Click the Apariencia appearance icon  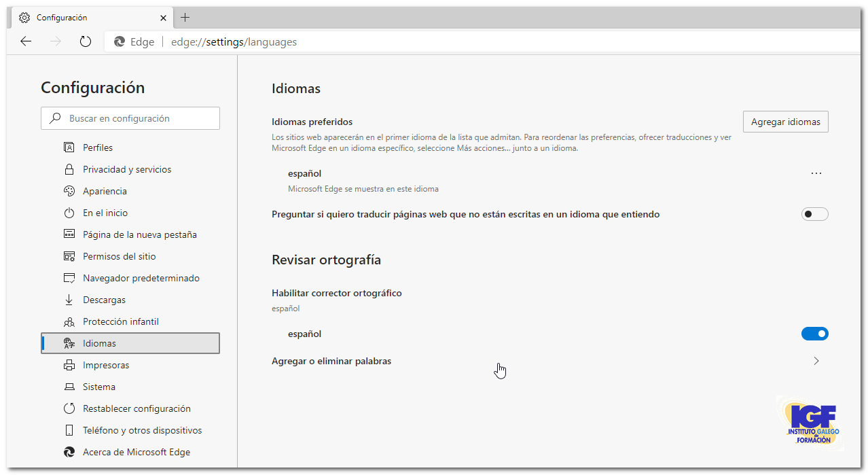coord(69,191)
